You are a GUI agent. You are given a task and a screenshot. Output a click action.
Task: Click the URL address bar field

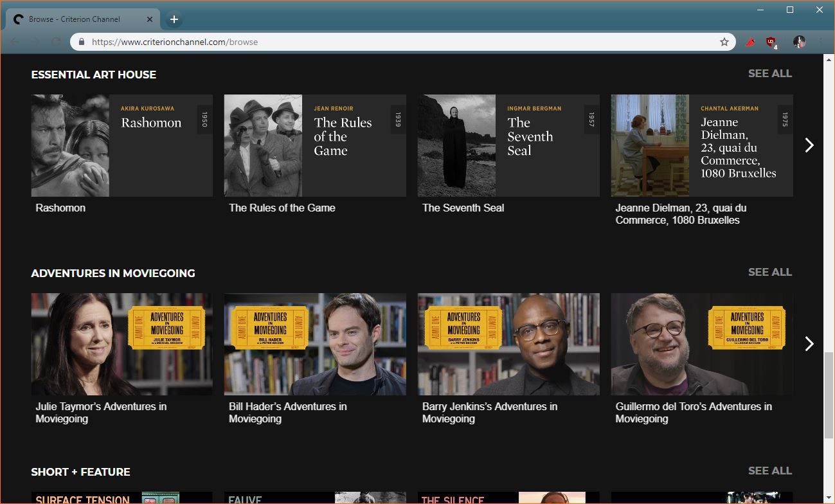coord(402,42)
